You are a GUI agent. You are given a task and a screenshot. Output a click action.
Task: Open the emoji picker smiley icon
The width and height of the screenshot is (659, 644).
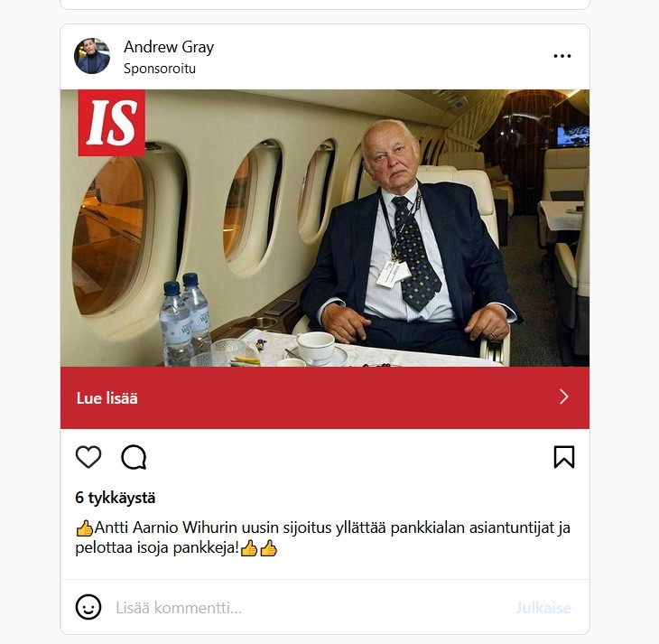tap(88, 607)
